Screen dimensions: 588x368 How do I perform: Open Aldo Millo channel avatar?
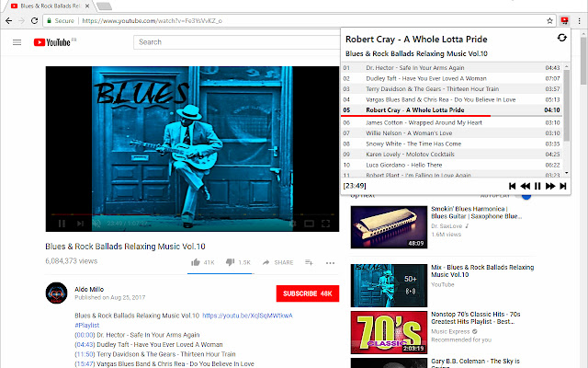56,293
